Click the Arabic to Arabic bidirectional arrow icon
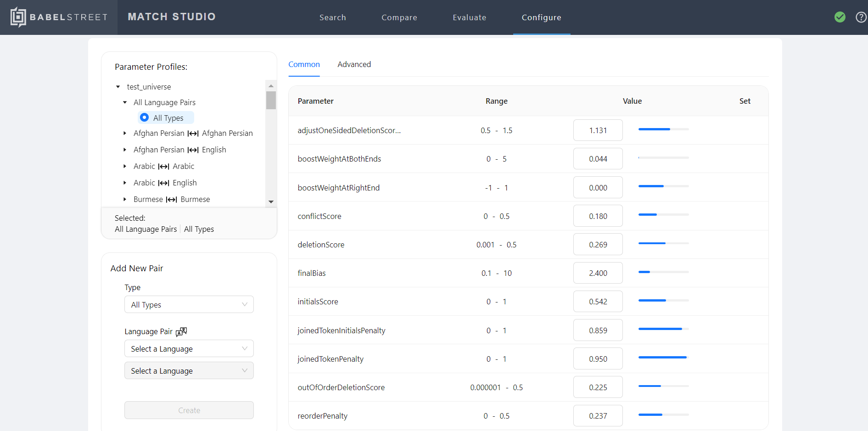Screen dimensions: 868x431 click(x=164, y=167)
